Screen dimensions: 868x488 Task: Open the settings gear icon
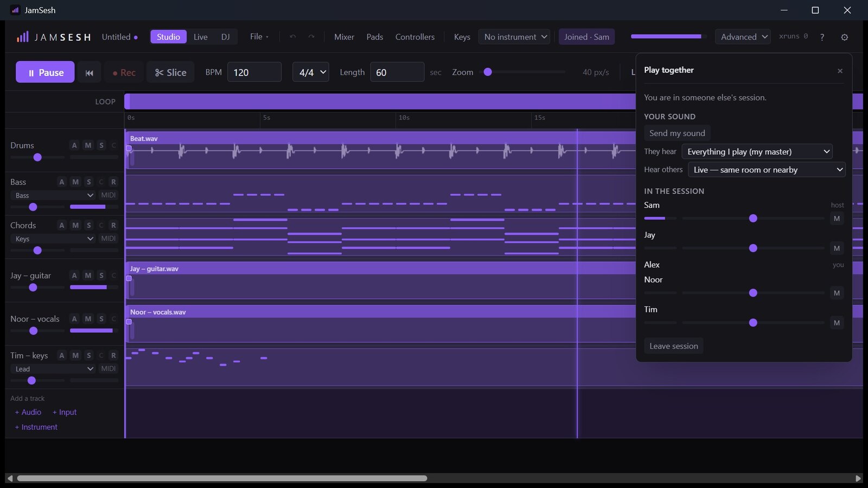coord(844,37)
